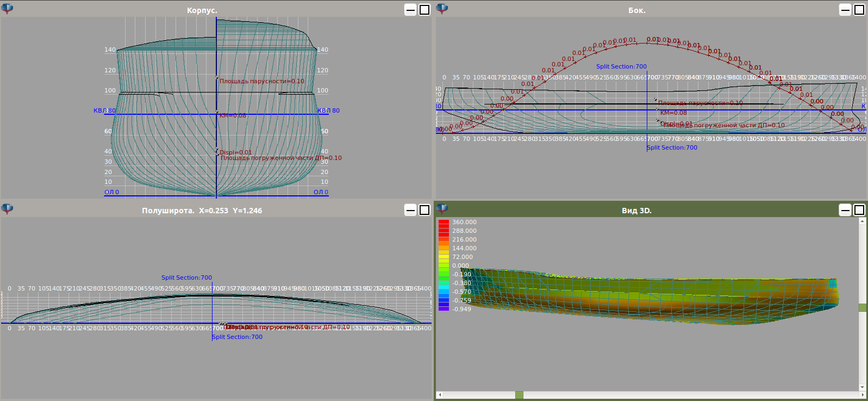Click Площадь погруженной части ДП=0.10 in Корпус
Screen dimensions: 868x401
click(281, 158)
